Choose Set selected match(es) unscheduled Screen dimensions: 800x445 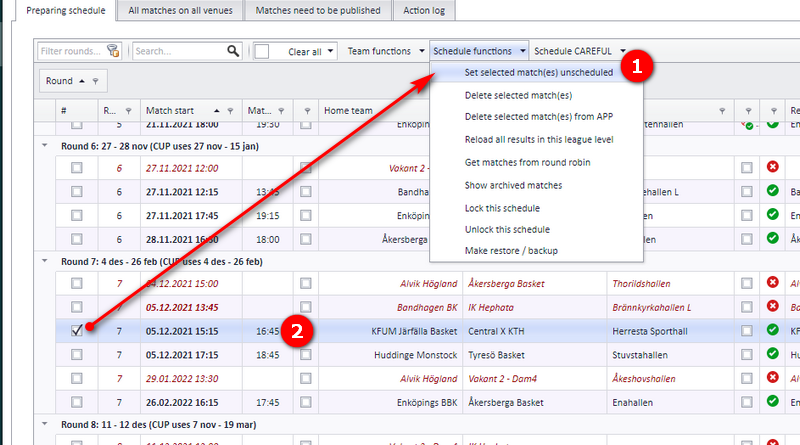[536, 72]
